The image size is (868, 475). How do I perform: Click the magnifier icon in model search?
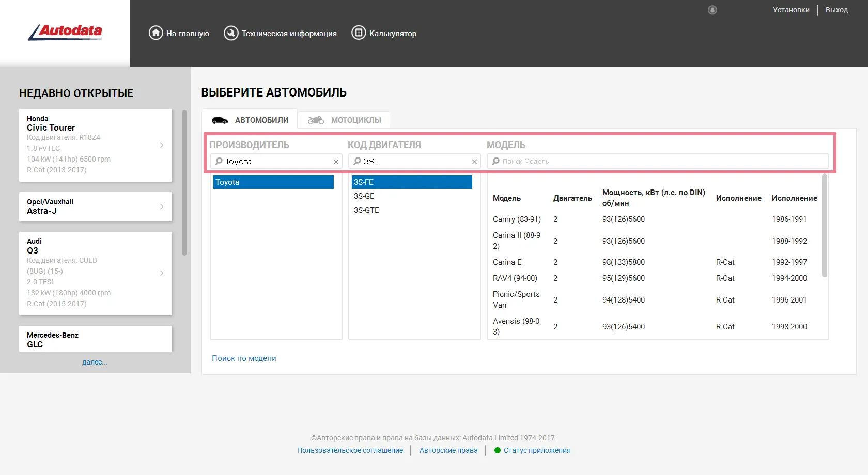pos(496,161)
